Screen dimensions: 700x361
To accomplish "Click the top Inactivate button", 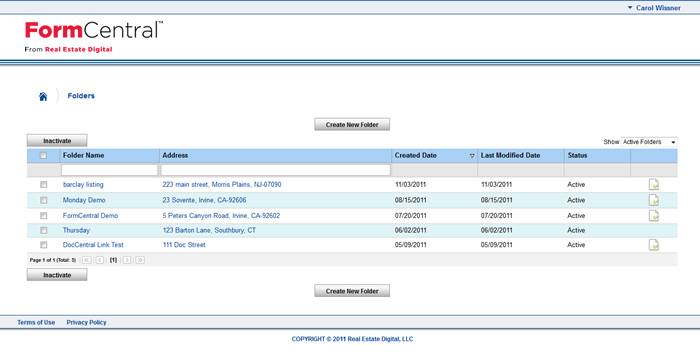I will [x=57, y=141].
